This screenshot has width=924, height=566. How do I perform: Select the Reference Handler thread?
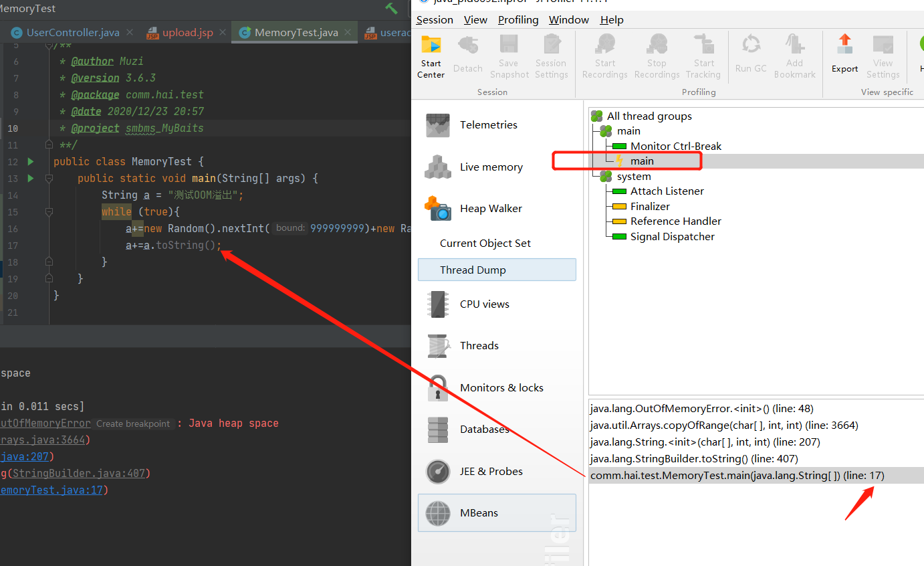[x=675, y=221]
